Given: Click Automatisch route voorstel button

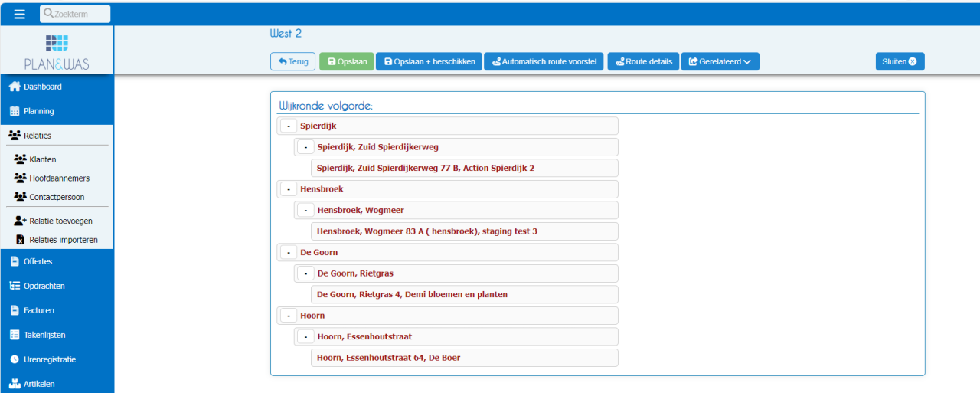Looking at the screenshot, I should 544,61.
